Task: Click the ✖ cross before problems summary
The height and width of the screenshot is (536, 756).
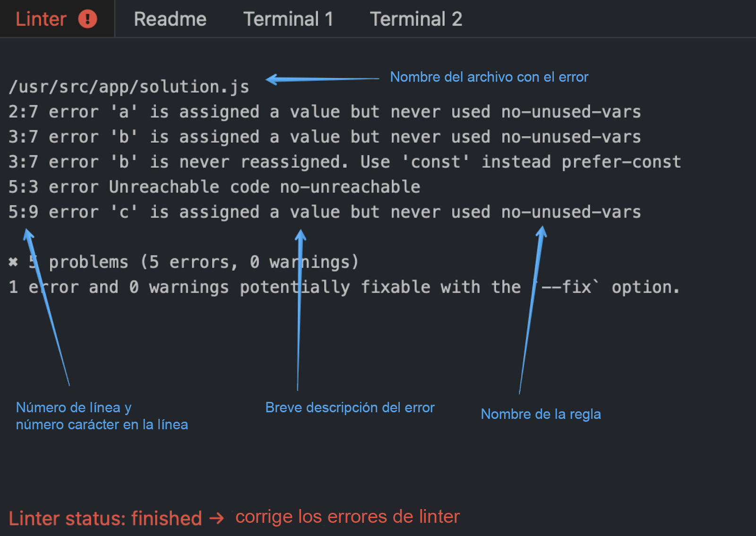Action: [13, 262]
